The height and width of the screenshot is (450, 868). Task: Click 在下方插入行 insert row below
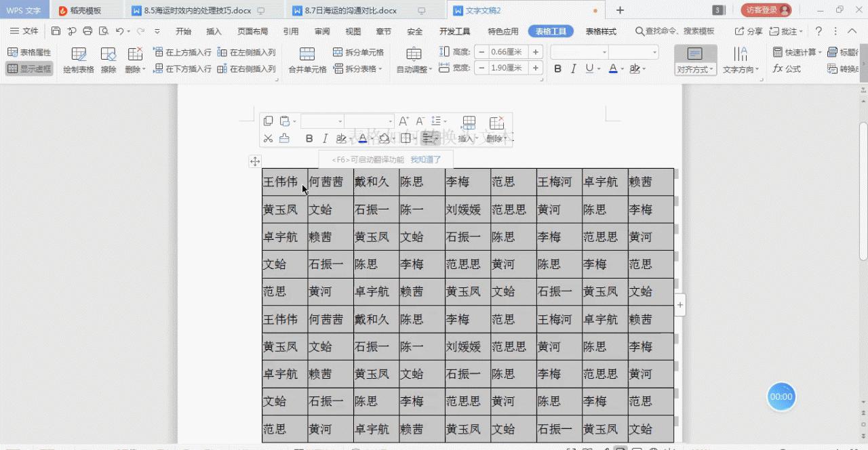tap(182, 68)
